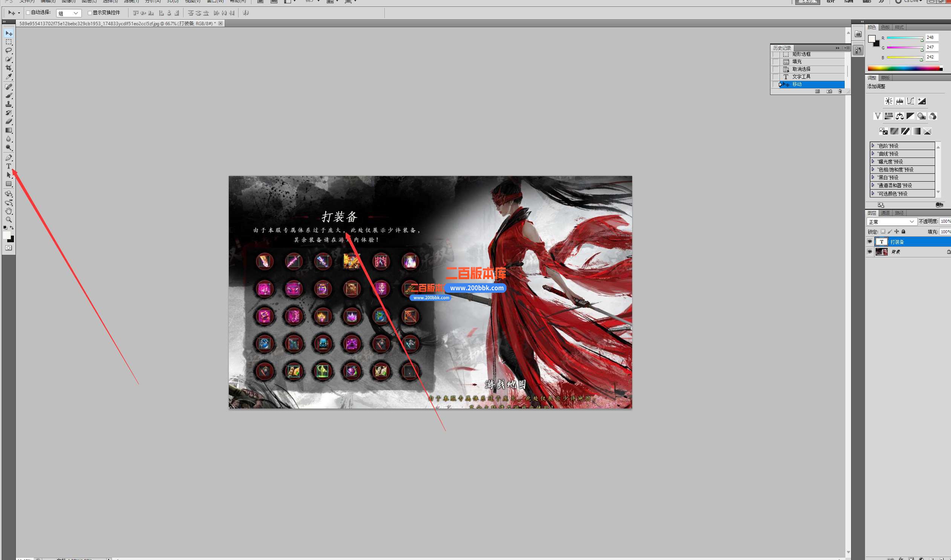The image size is (951, 560).
Task: Hide the 打装备 text layer
Action: coord(870,242)
